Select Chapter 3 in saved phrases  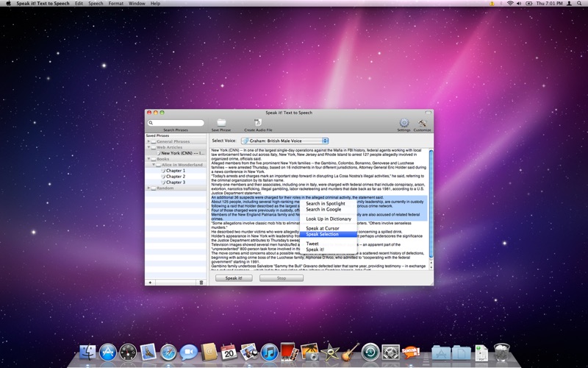176,182
